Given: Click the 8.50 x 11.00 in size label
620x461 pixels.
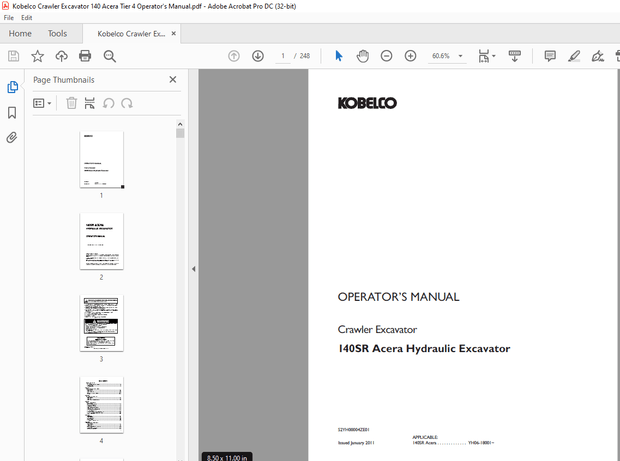Looking at the screenshot, I should [227, 457].
